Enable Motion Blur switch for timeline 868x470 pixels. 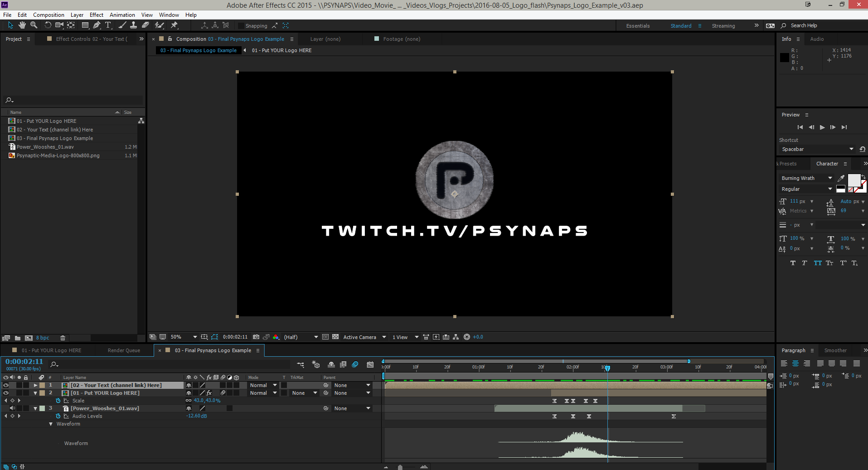pyautogui.click(x=355, y=364)
